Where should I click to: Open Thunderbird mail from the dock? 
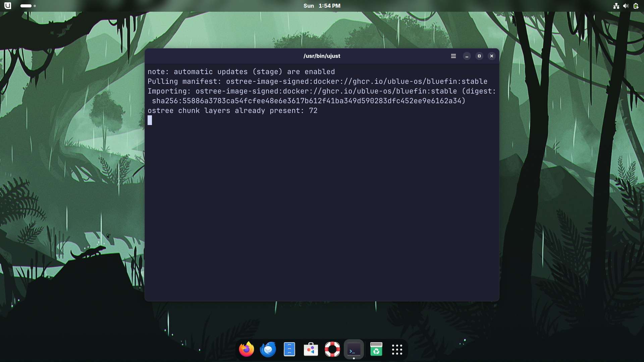tap(268, 349)
